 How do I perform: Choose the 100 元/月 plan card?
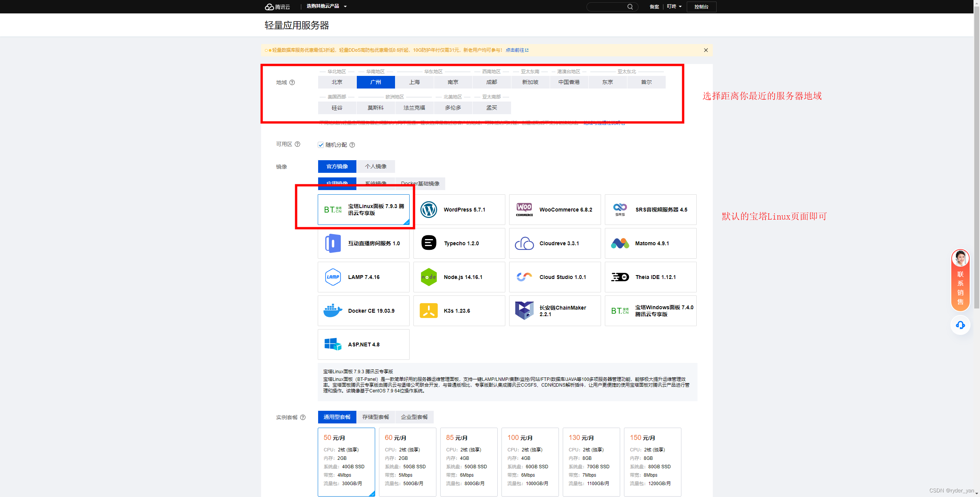tap(530, 462)
